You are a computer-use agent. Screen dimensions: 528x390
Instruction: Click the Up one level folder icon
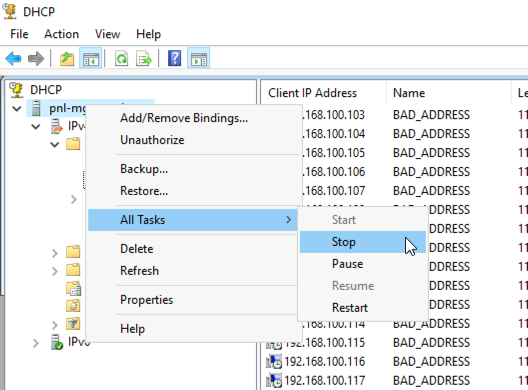point(67,59)
